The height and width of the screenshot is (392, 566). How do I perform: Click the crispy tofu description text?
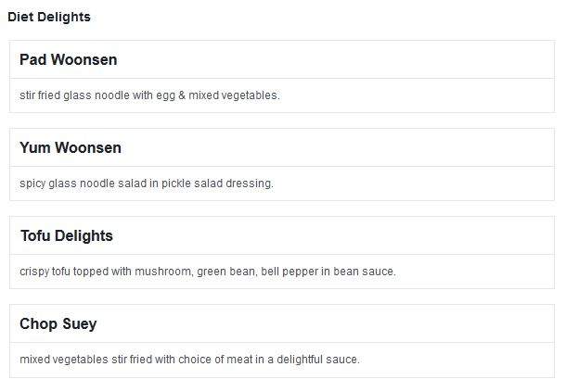pyautogui.click(x=208, y=272)
